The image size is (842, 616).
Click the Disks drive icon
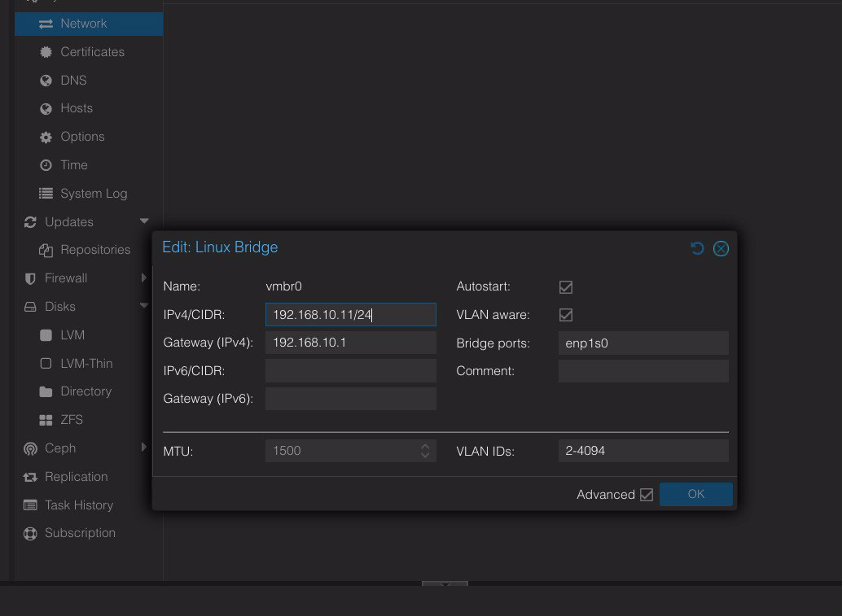(x=30, y=307)
